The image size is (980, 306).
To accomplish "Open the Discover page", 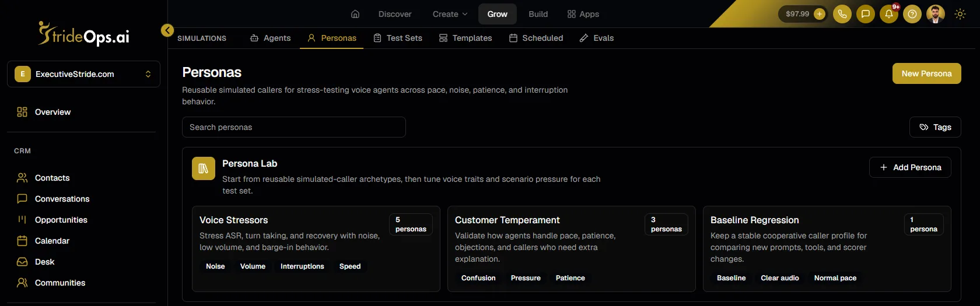I will [395, 14].
